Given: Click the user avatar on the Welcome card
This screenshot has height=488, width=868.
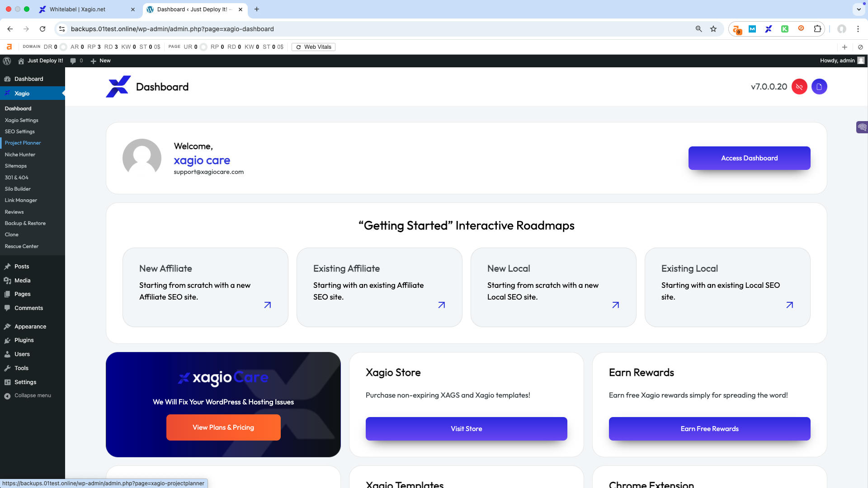Looking at the screenshot, I should coord(142,158).
